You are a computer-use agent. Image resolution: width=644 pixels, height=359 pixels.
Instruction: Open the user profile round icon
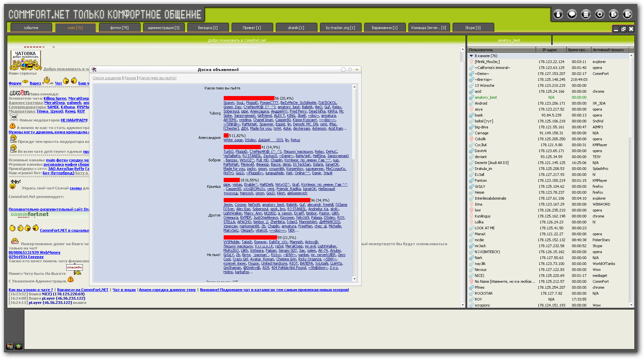point(558,14)
